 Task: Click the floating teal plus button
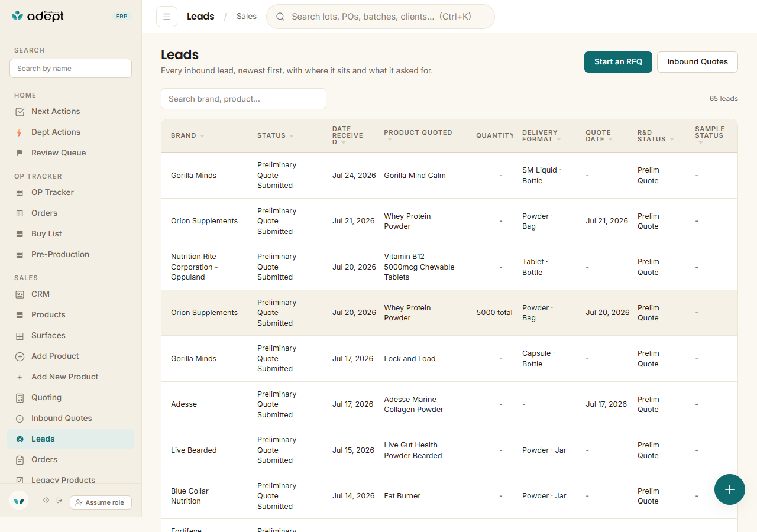[730, 489]
